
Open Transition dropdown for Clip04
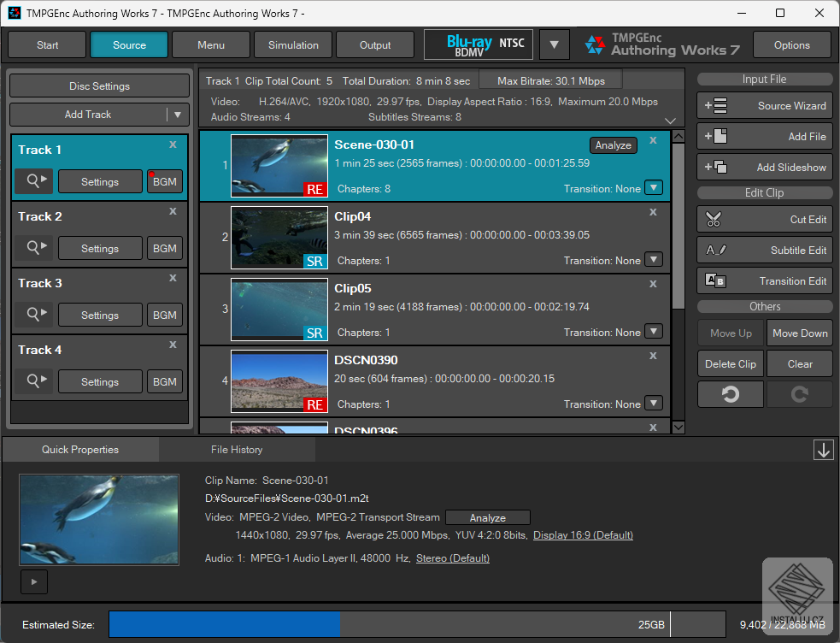pos(654,260)
